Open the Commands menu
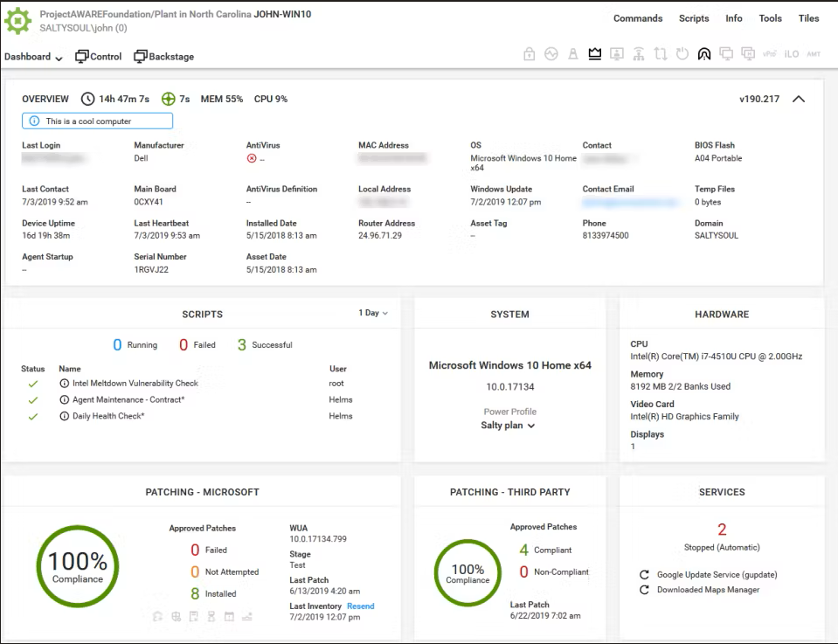 coord(638,18)
